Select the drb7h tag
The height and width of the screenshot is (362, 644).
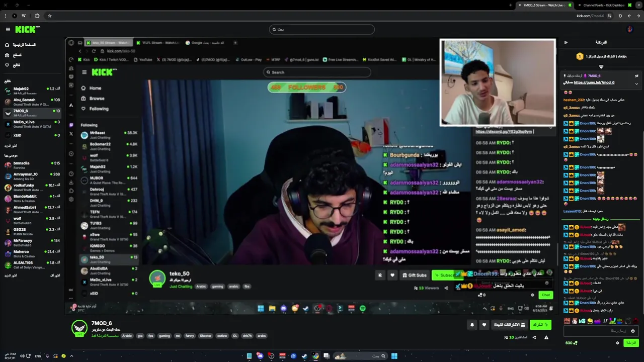point(247,336)
